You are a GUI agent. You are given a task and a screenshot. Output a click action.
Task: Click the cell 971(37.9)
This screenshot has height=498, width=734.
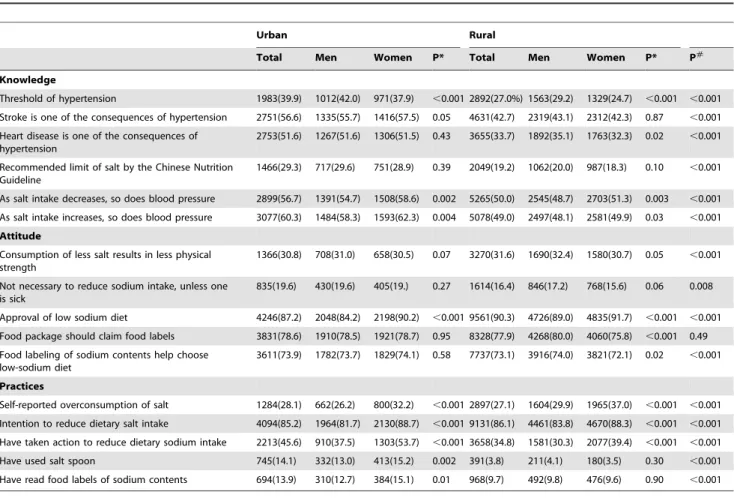pos(394,99)
